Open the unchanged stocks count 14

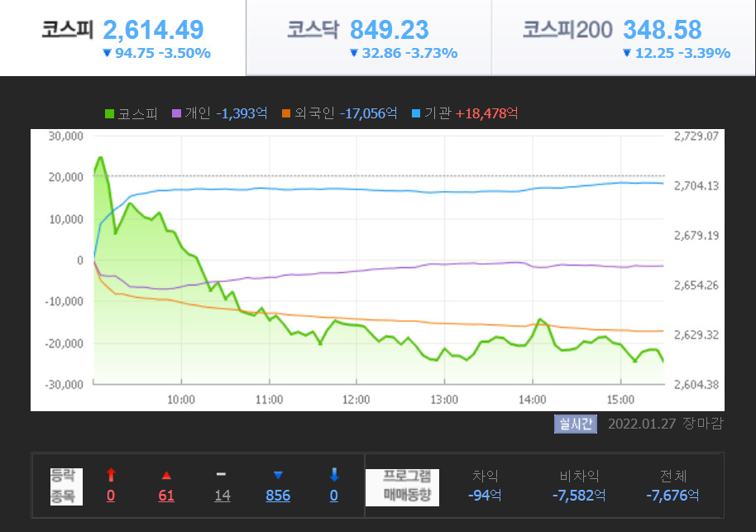[x=222, y=496]
